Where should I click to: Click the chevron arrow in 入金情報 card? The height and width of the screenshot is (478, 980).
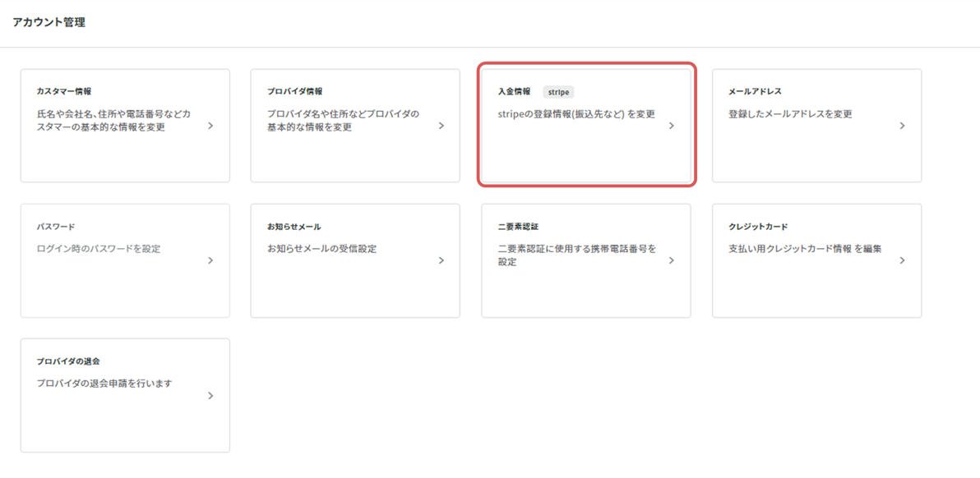tap(672, 126)
